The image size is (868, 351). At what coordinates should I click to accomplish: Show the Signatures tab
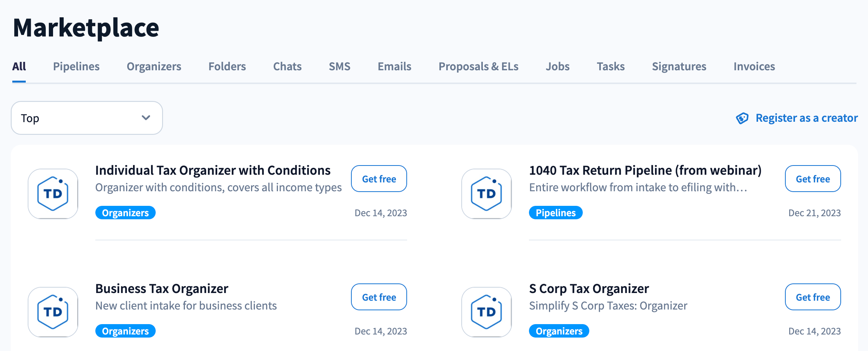coord(679,66)
